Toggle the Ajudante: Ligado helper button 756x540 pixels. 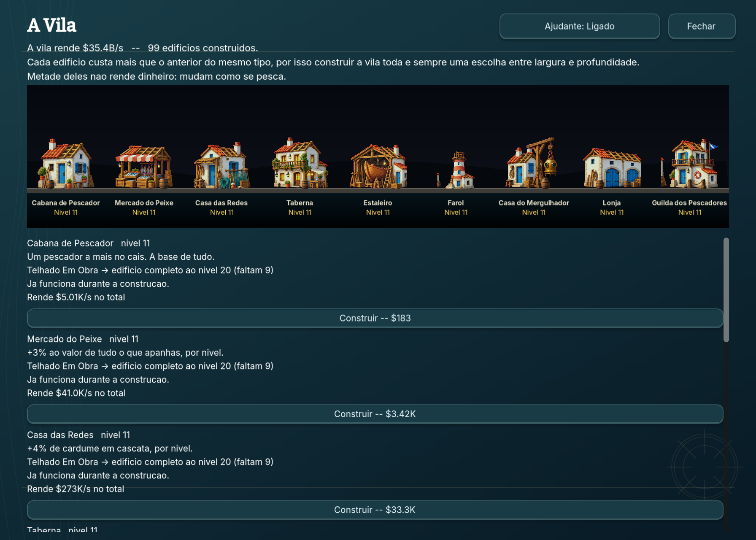click(x=580, y=26)
